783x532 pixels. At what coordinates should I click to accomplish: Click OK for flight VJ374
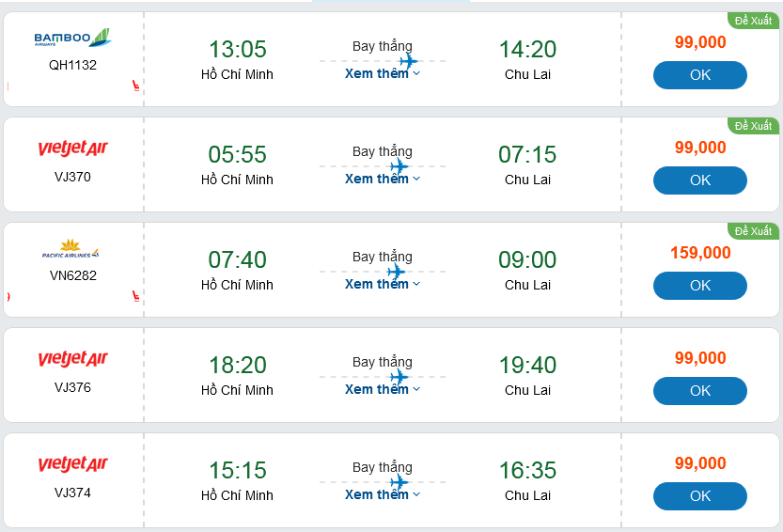700,496
